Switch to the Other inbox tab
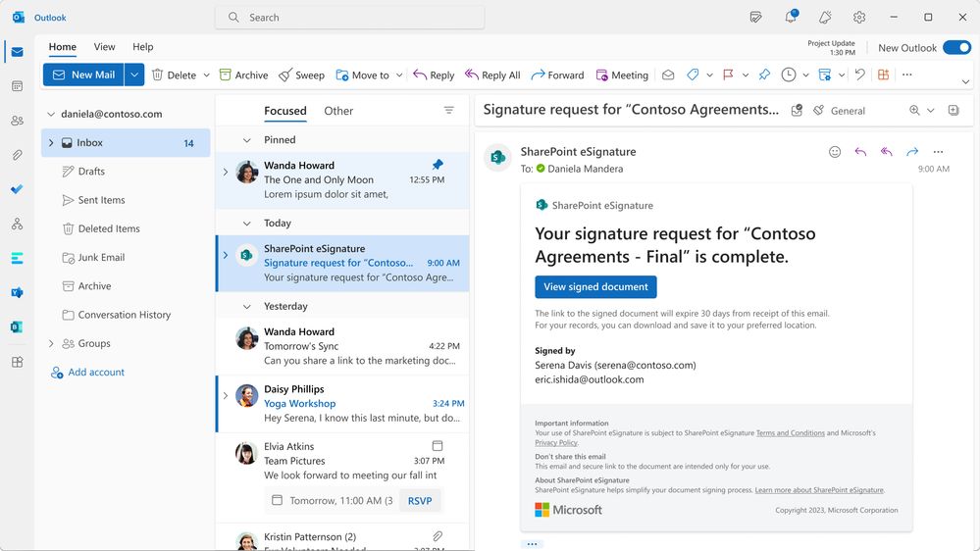Image resolution: width=980 pixels, height=551 pixels. (338, 111)
